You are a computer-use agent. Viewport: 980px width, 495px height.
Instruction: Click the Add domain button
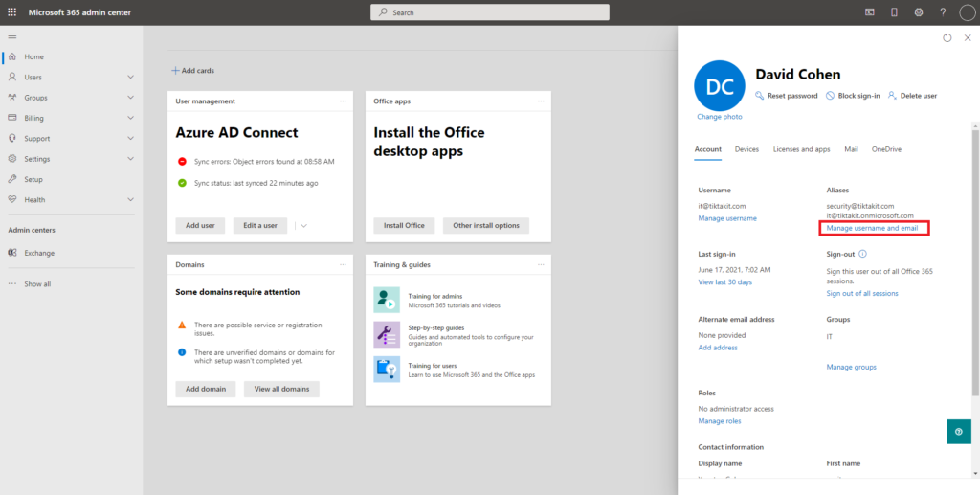pyautogui.click(x=206, y=389)
